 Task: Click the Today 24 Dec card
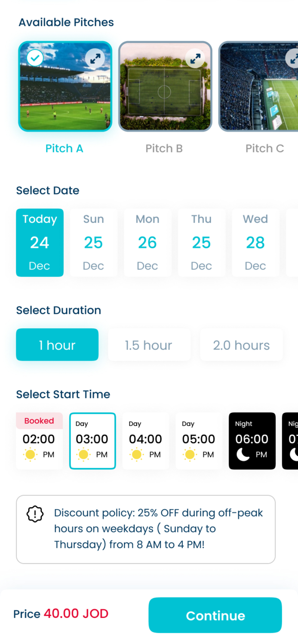(40, 243)
